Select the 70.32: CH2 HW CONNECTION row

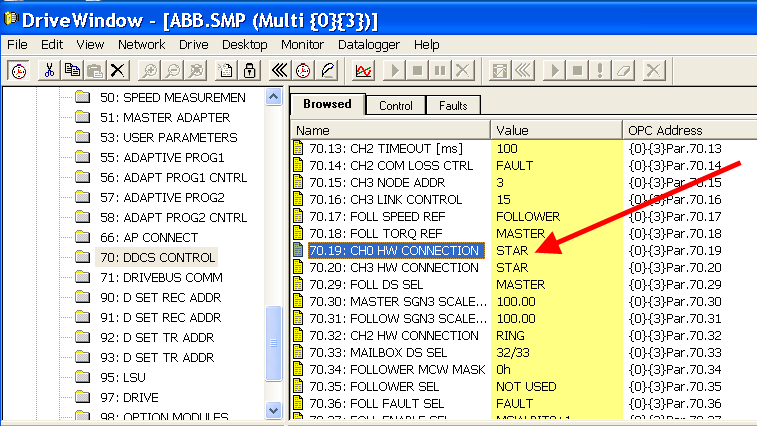(x=393, y=335)
